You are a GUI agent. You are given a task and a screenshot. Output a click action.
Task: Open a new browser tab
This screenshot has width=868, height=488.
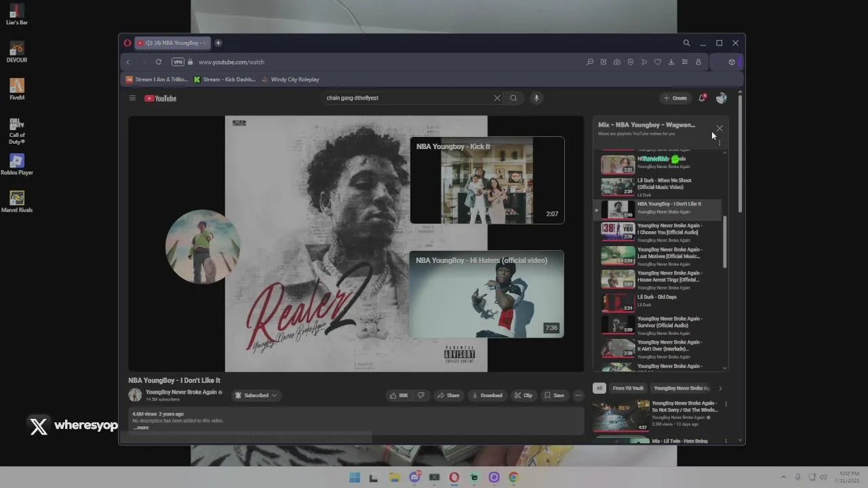(218, 43)
